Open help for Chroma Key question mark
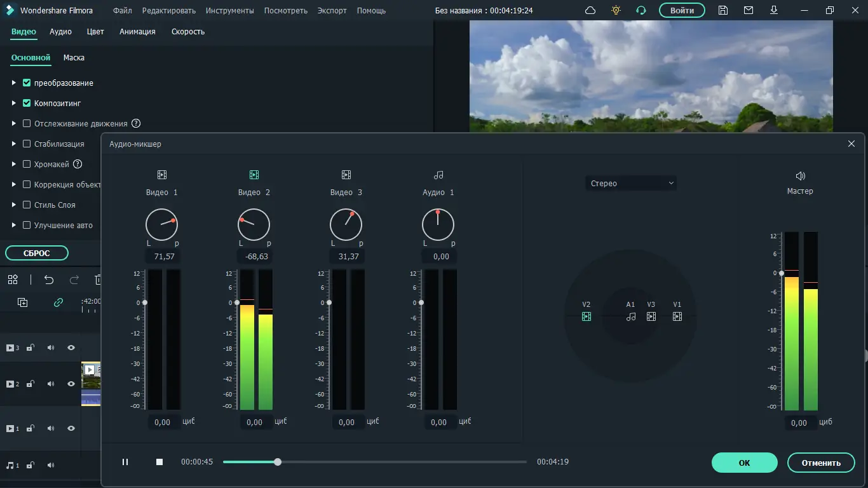 78,164
